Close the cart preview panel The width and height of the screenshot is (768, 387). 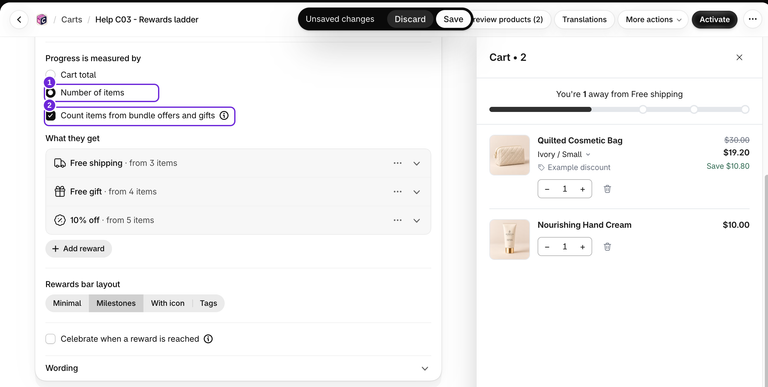click(740, 57)
